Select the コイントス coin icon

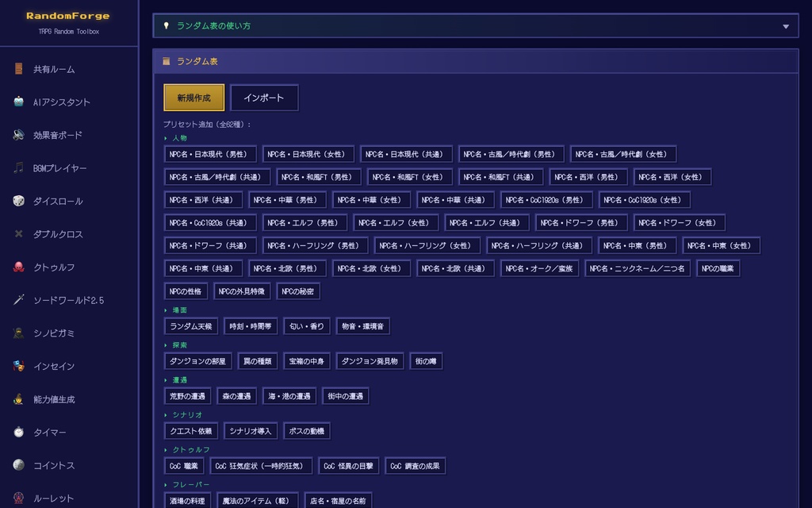17,466
